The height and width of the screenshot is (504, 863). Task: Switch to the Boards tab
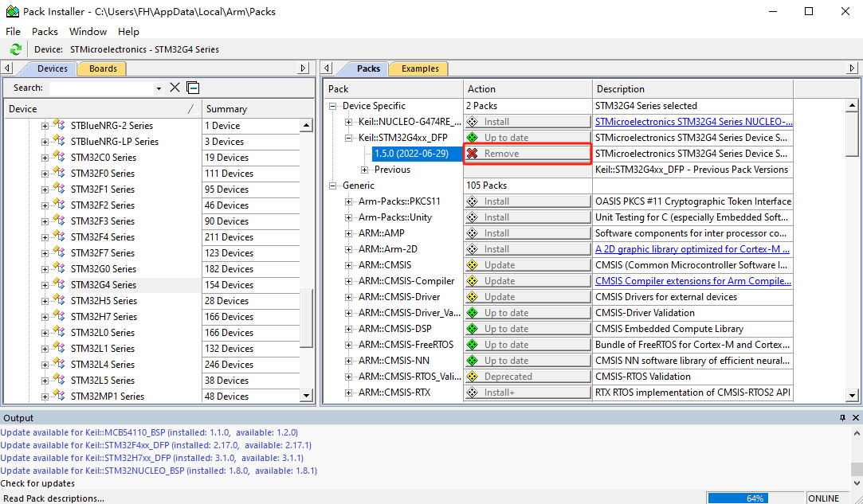[103, 68]
